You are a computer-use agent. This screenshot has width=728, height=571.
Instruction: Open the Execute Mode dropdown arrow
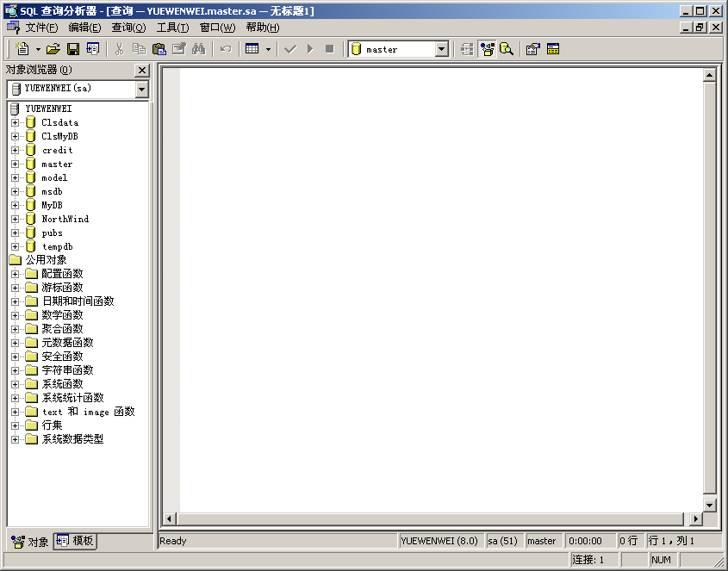pyautogui.click(x=268, y=49)
